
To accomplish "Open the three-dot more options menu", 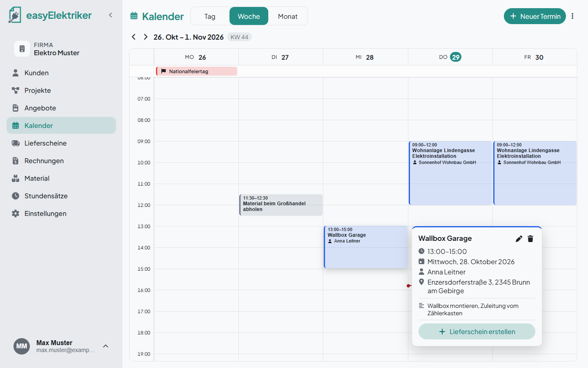I will [x=572, y=16].
